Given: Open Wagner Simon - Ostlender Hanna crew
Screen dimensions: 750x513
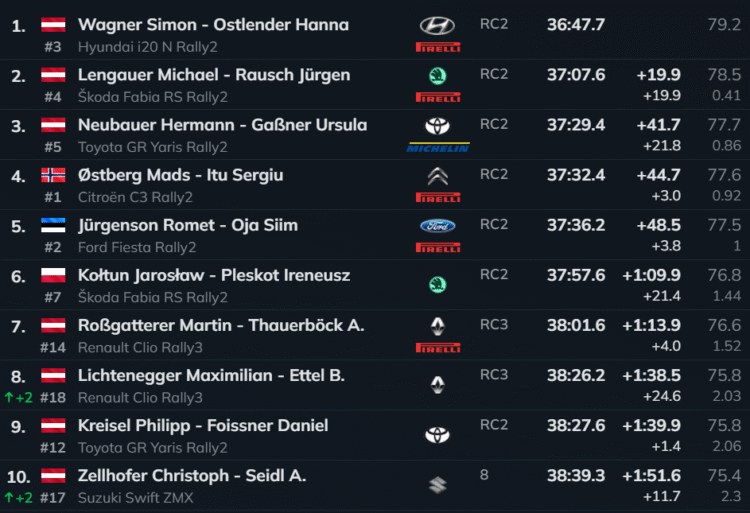Looking at the screenshot, I should (x=213, y=25).
